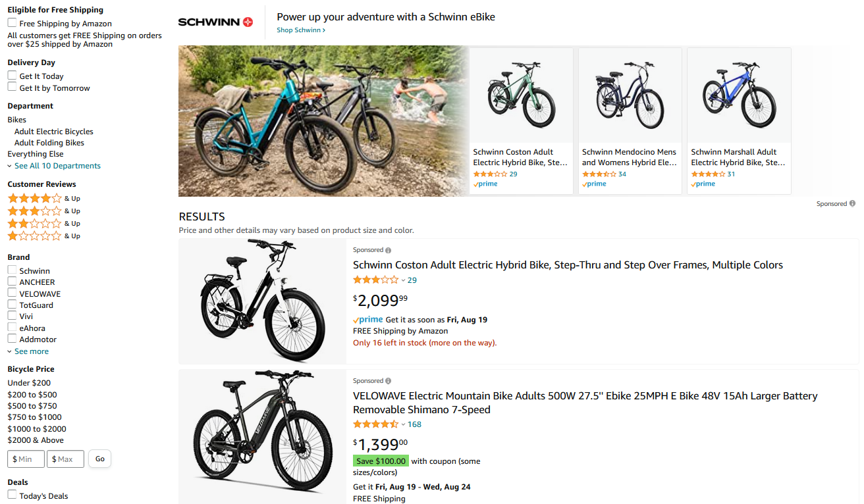Click the Schwinn logo in the banner

point(215,22)
